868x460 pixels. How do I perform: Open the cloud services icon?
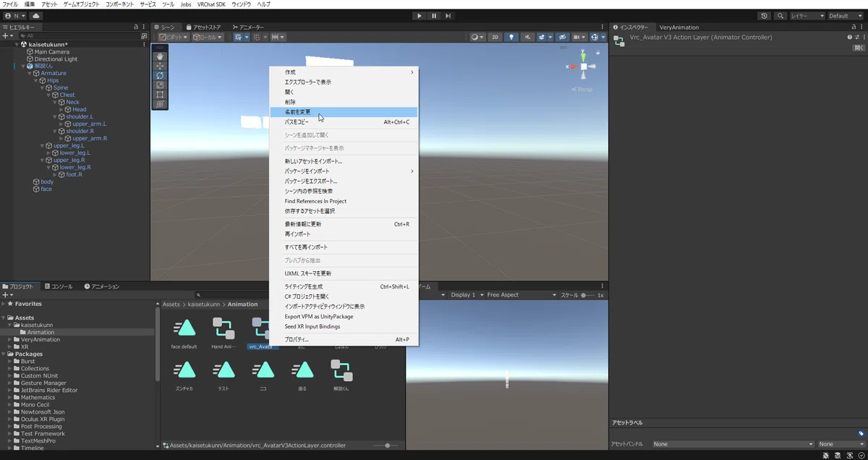[36, 15]
